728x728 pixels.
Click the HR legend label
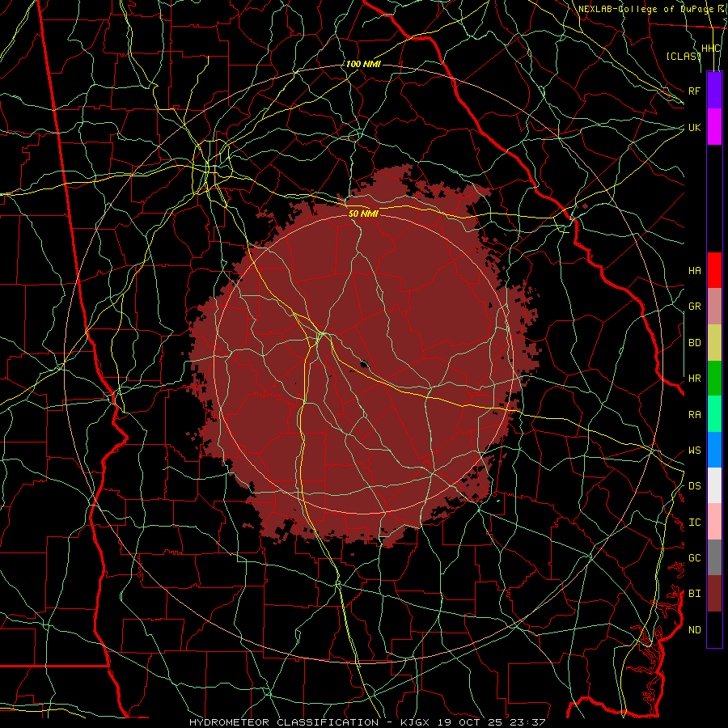tap(695, 379)
